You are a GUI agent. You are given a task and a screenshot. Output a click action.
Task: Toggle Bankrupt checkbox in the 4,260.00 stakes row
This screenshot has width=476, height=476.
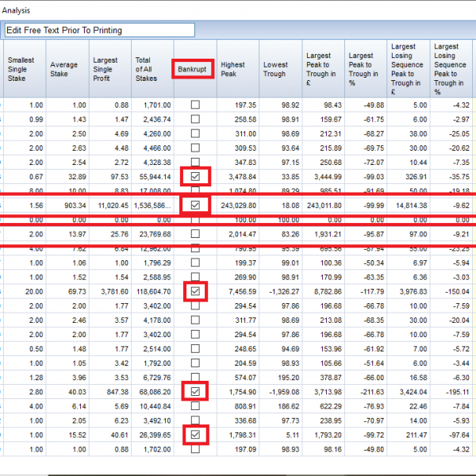coord(195,133)
